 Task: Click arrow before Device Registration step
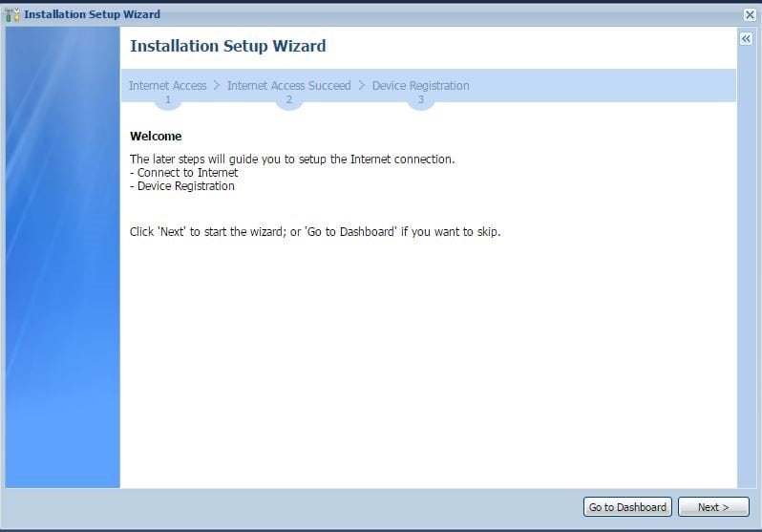tap(362, 86)
